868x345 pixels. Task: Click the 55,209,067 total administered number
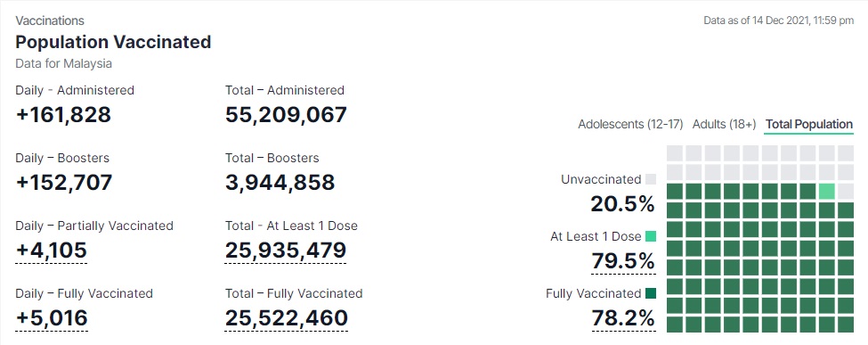pos(286,115)
